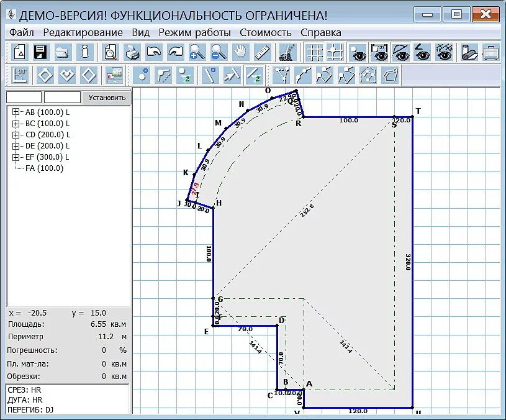Click diamond shape with top node icon
Viewport: 506px width, 420px height.
45,75
